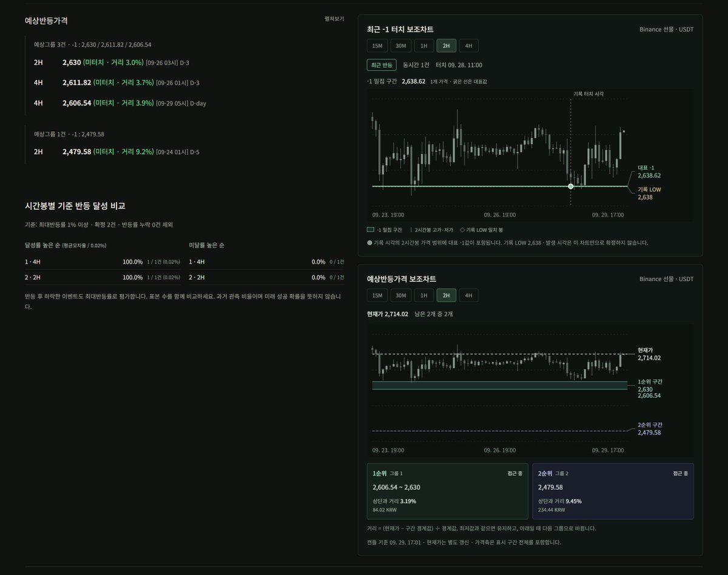This screenshot has width=728, height=575.
Task: Click the white touch marker on the chart
Action: [x=571, y=186]
